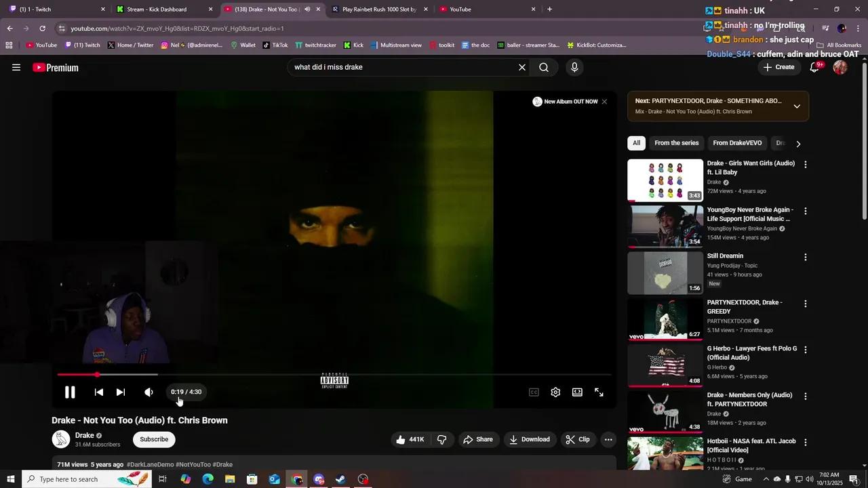Open Girls Want Girls video thumbnail
868x488 pixels.
coord(665,180)
